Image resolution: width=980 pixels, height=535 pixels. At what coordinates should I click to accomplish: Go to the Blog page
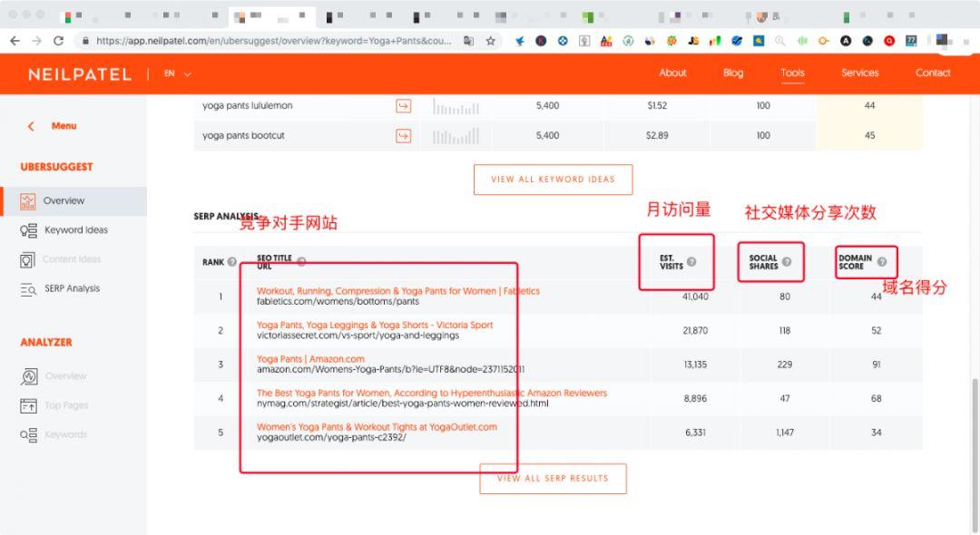pos(733,73)
